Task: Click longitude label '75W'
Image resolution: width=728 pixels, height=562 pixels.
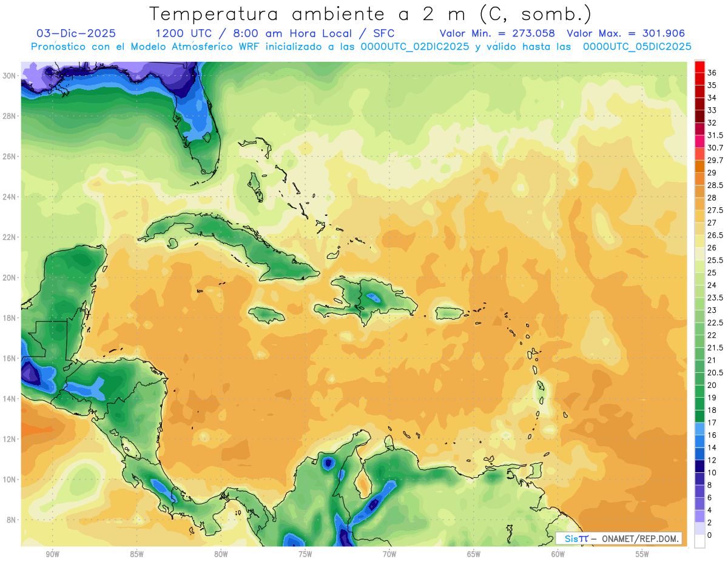Action: coord(305,555)
